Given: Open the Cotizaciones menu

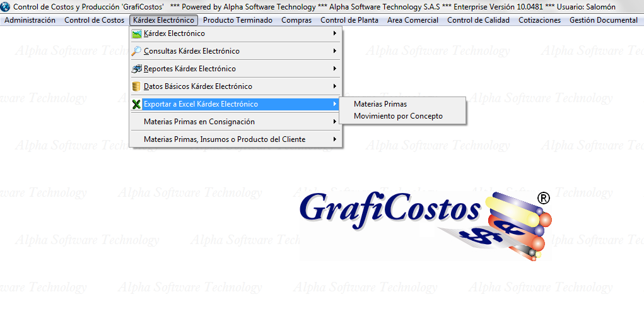Looking at the screenshot, I should coord(539,20).
